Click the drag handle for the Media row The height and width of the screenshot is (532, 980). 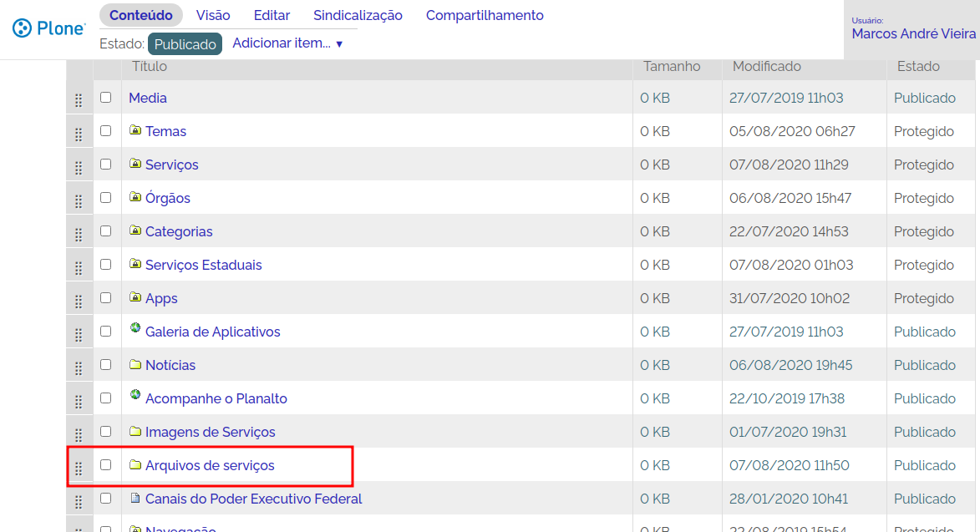79,100
